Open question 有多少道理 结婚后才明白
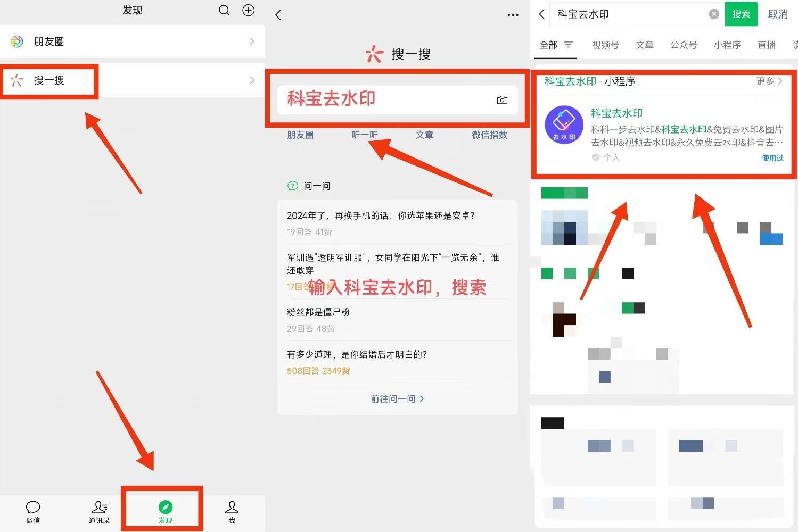The image size is (798, 532). point(357,354)
